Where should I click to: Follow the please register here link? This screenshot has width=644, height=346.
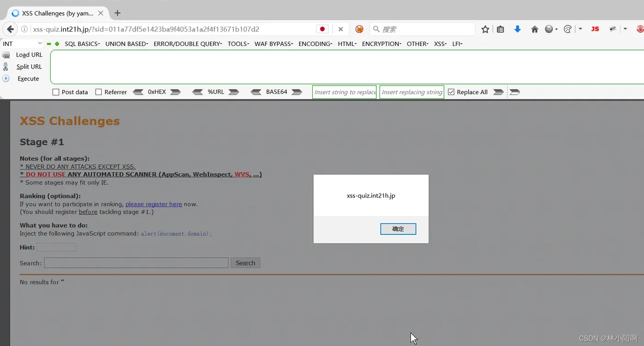[x=154, y=204]
